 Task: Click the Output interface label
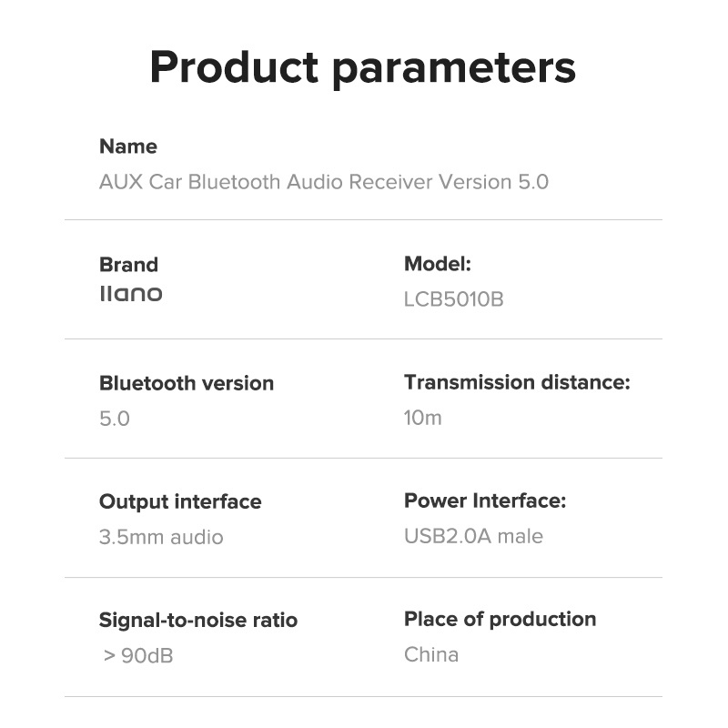point(179,501)
